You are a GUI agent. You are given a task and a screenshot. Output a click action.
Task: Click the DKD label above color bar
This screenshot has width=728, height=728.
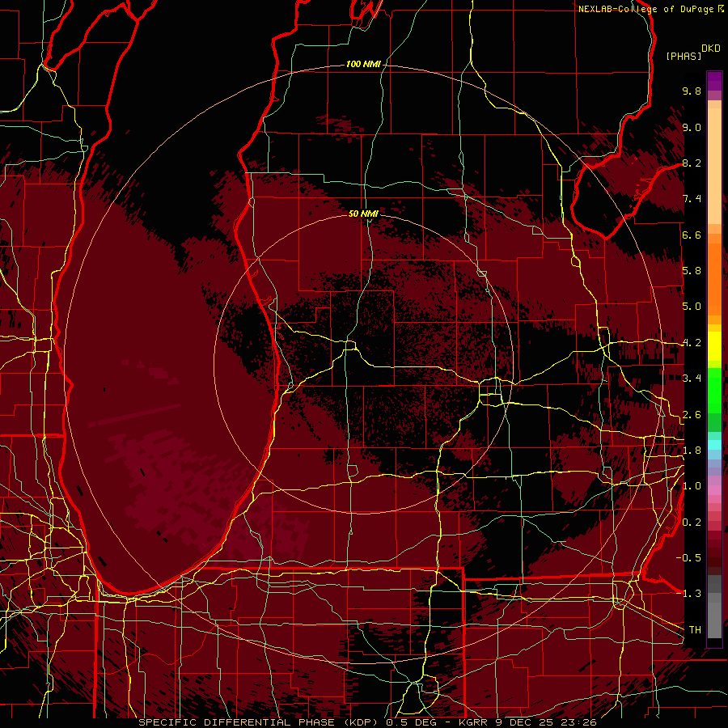click(711, 49)
